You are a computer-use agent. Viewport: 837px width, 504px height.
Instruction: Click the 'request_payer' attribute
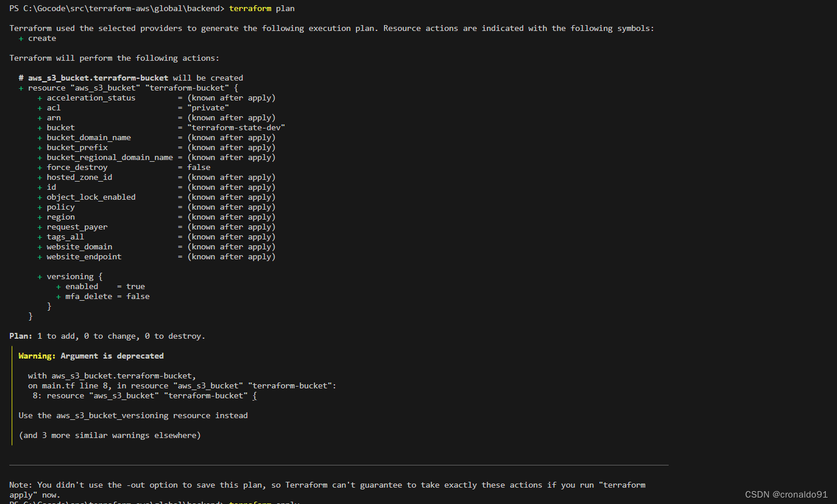tap(77, 227)
